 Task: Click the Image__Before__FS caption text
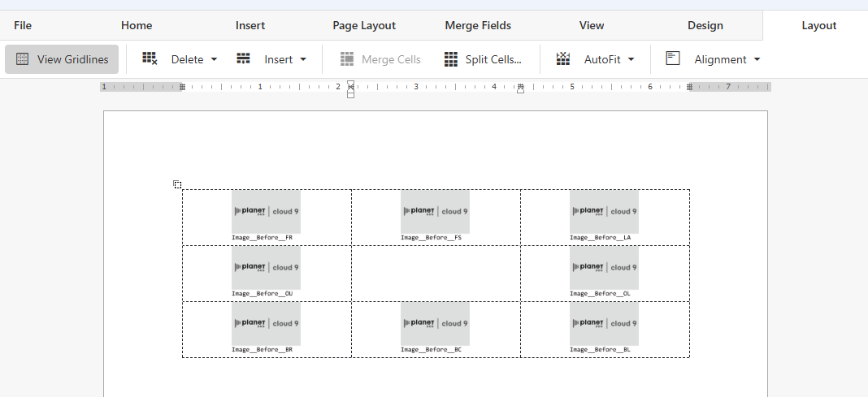[x=432, y=238]
